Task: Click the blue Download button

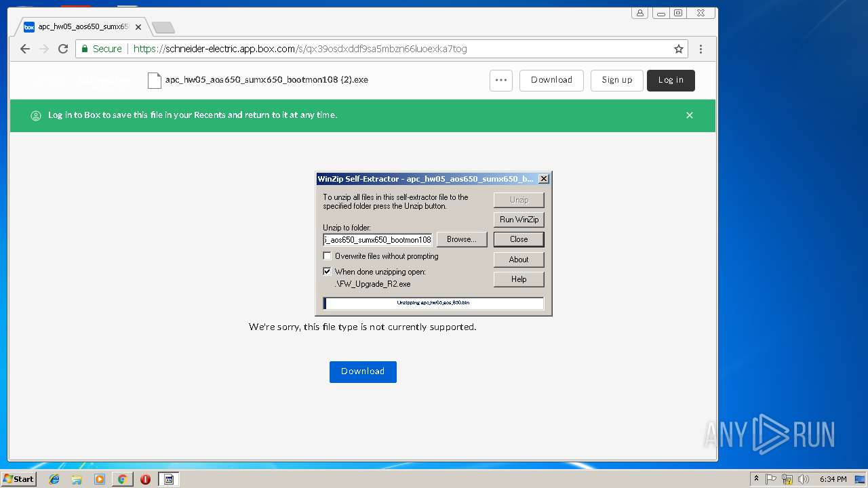Action: click(x=363, y=371)
